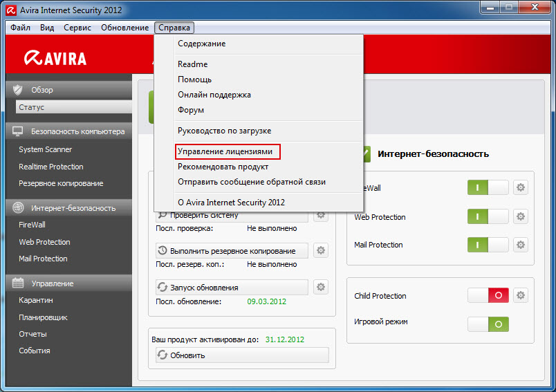Close the Справка menu
The image size is (556, 392).
click(x=174, y=28)
